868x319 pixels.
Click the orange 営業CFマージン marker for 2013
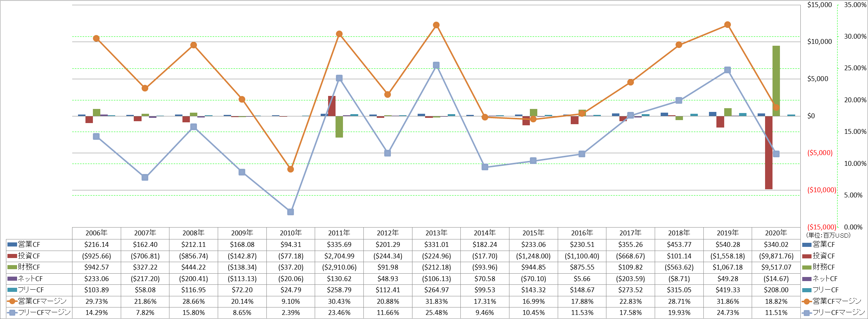[x=437, y=25]
